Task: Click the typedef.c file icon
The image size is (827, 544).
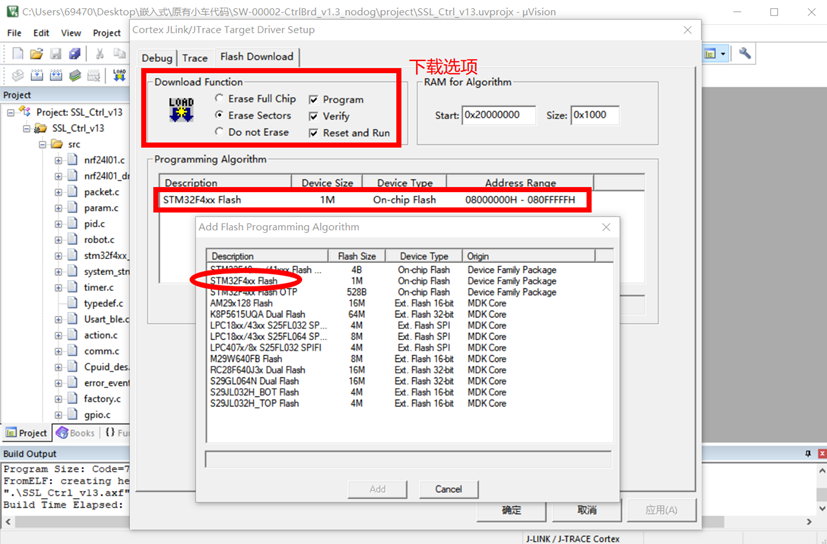Action: pyautogui.click(x=73, y=303)
